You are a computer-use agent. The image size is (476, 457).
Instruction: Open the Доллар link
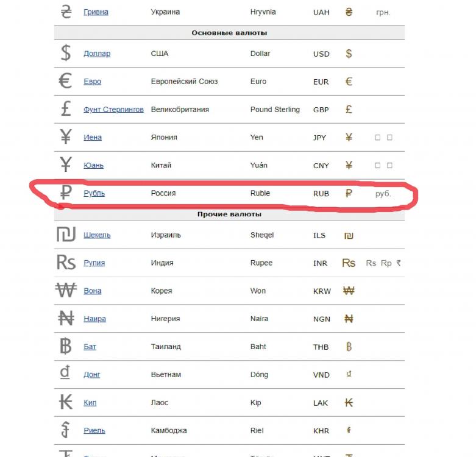tap(97, 54)
